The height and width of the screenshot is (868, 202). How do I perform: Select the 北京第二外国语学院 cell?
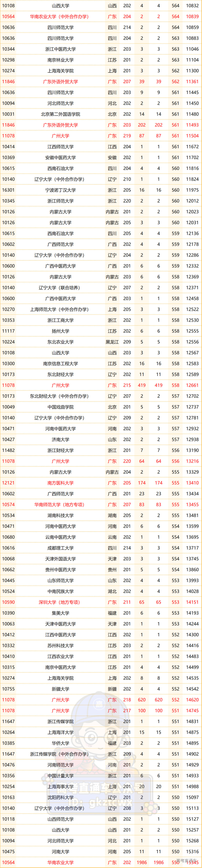point(60,114)
